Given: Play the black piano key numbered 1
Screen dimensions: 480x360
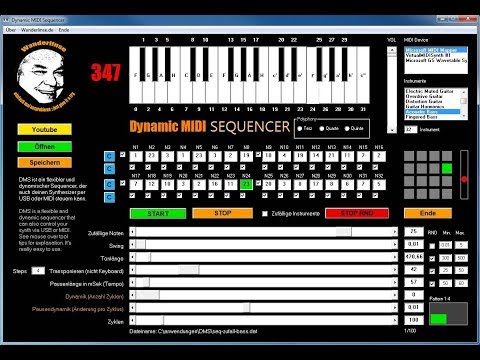Looking at the screenshot, I should point(143,64).
